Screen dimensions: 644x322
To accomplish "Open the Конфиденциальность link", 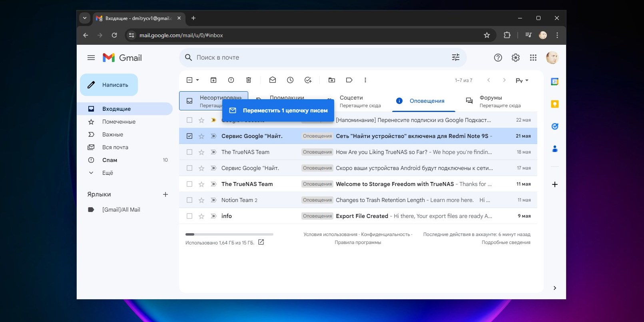I will (385, 234).
